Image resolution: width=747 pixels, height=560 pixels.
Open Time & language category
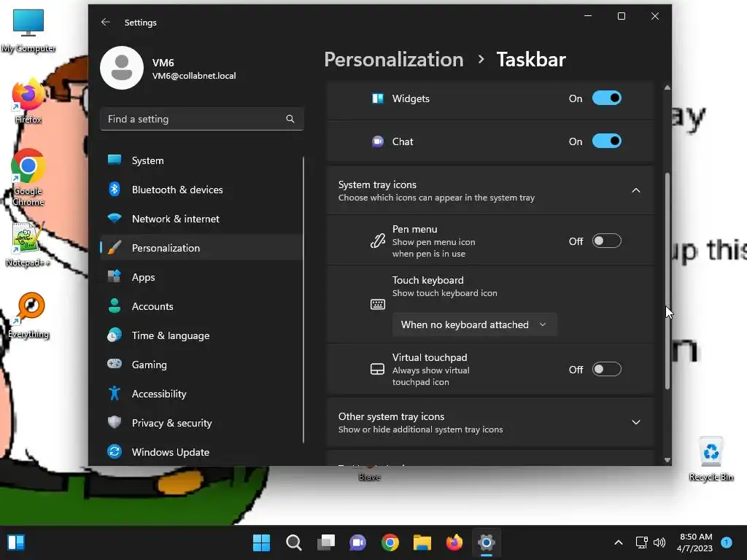tap(201, 335)
